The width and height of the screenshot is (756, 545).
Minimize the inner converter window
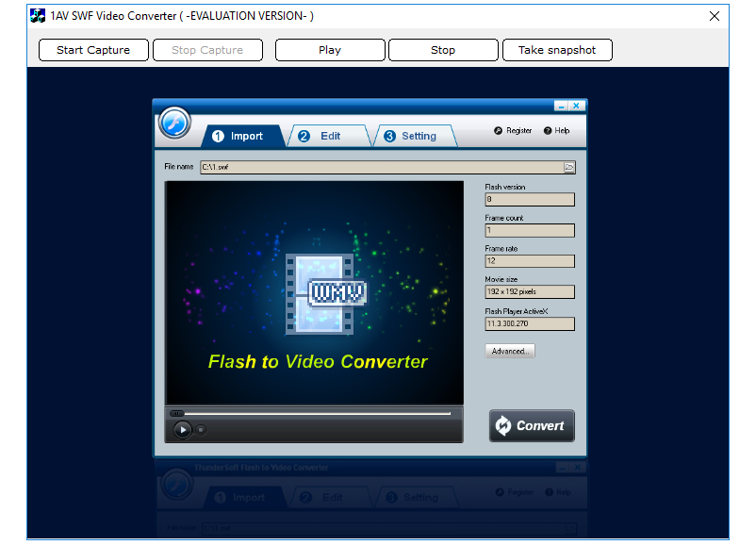[561, 107]
